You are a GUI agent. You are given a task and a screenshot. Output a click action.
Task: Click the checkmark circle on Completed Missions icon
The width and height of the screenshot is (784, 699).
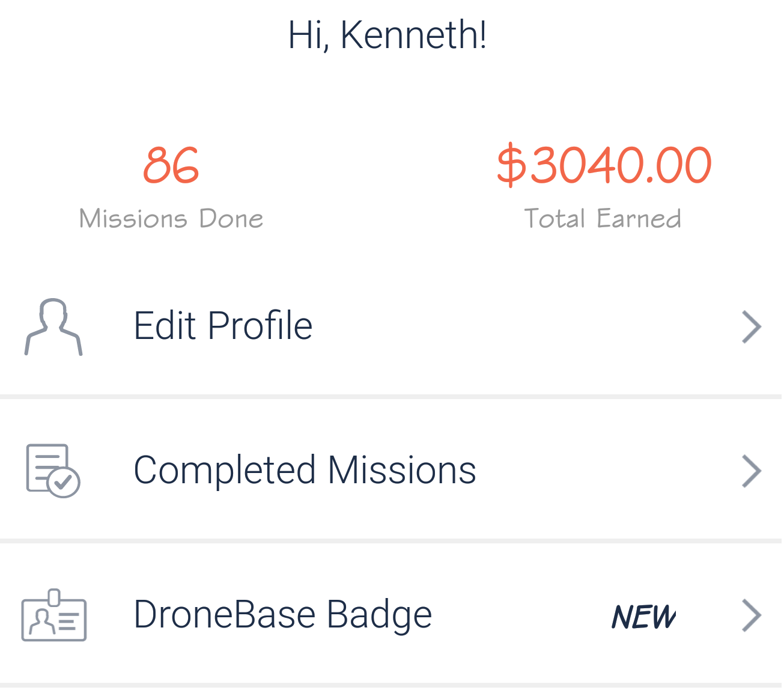[64, 481]
